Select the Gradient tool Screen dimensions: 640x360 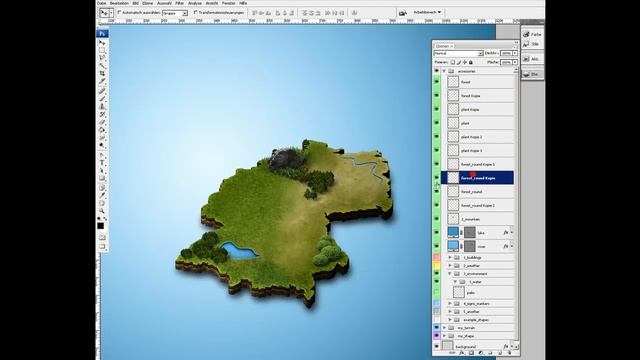102,129
